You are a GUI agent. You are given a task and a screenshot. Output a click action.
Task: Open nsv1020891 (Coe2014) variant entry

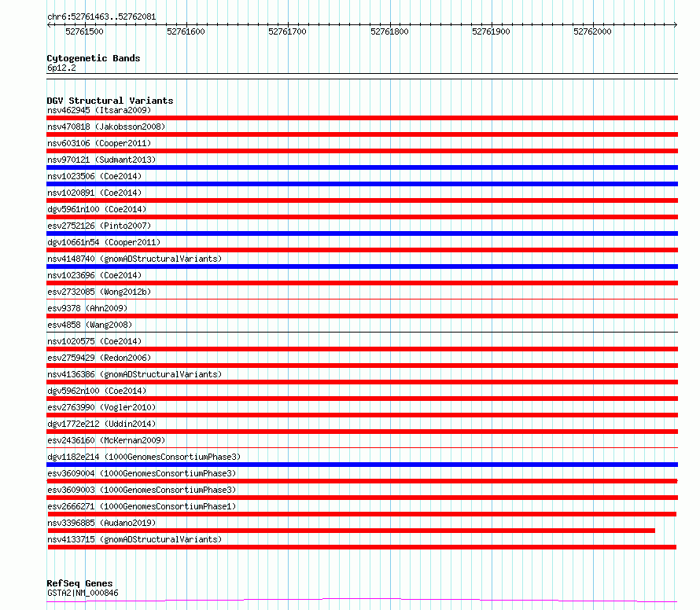click(94, 193)
